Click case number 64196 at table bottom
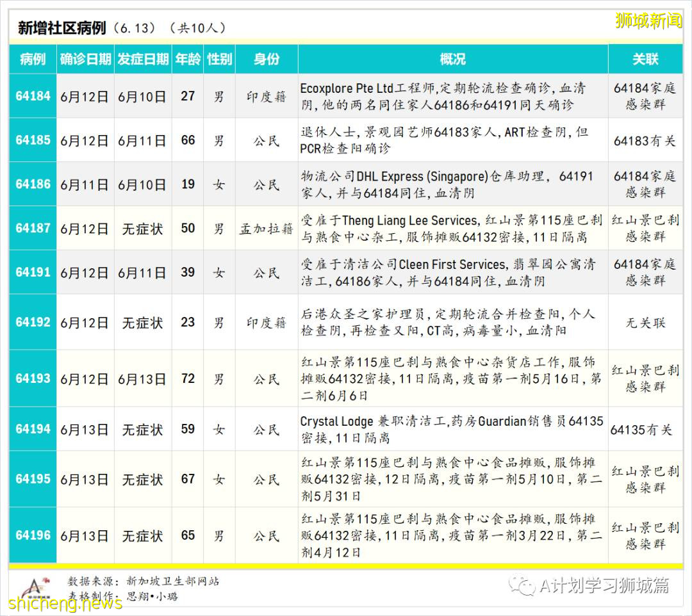 point(32,535)
